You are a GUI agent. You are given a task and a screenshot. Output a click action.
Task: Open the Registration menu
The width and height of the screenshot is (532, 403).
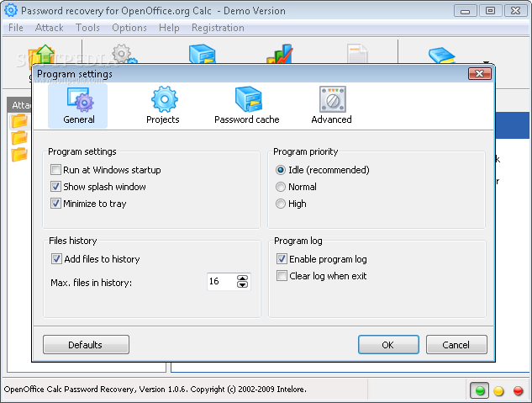[x=218, y=28]
